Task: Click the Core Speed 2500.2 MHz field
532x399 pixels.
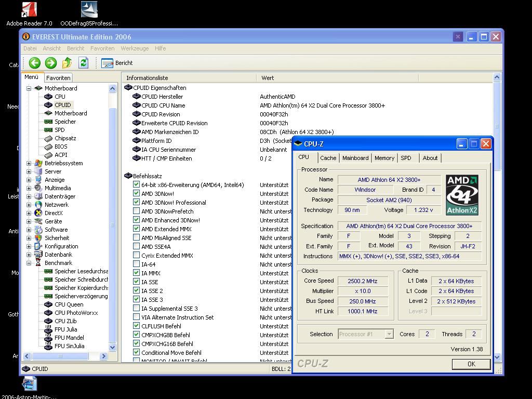Action: (362, 281)
